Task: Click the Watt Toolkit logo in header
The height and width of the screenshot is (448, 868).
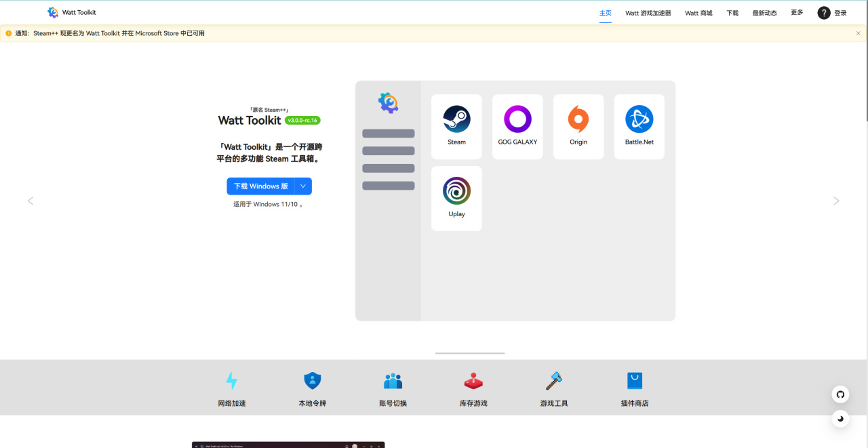Action: click(53, 12)
